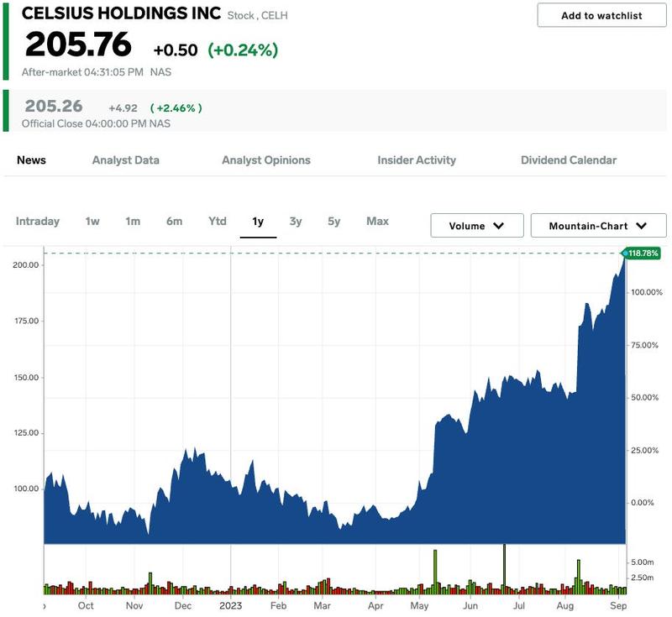Click the Add to watchlist button
Screen dimensions: 672x617
point(601,15)
